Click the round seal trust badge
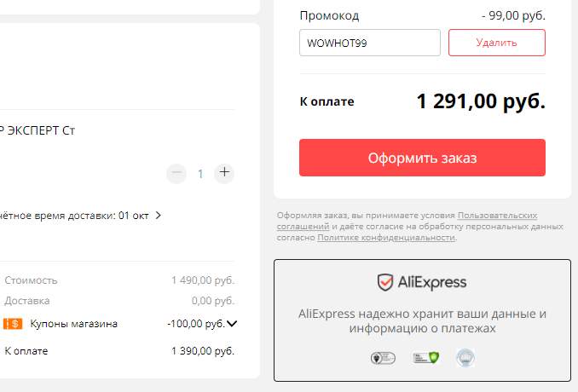 465,358
